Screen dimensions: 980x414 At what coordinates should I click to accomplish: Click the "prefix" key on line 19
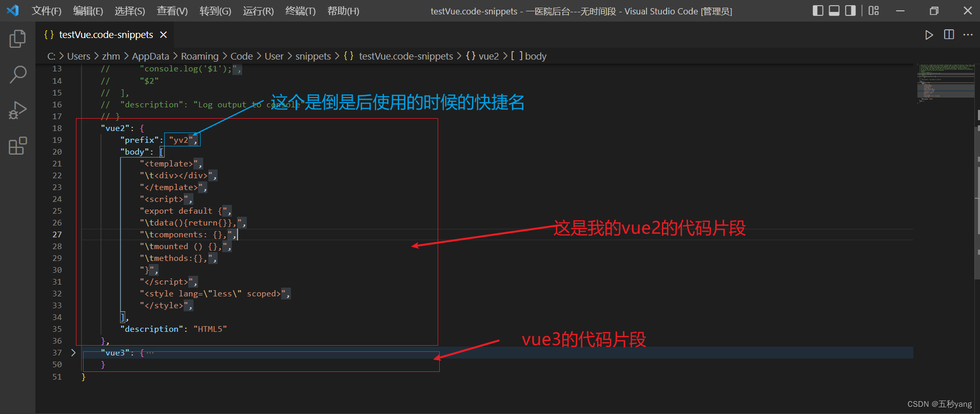click(x=140, y=140)
